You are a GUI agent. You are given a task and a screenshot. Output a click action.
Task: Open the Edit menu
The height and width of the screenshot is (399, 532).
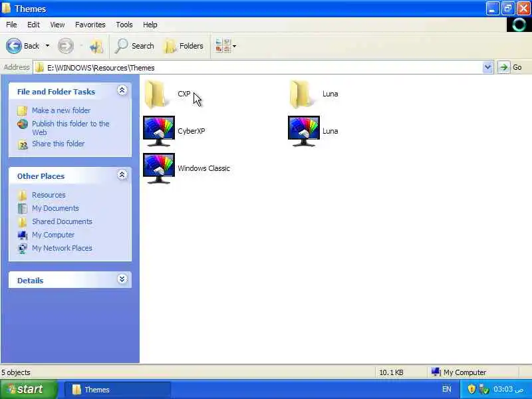pos(33,25)
